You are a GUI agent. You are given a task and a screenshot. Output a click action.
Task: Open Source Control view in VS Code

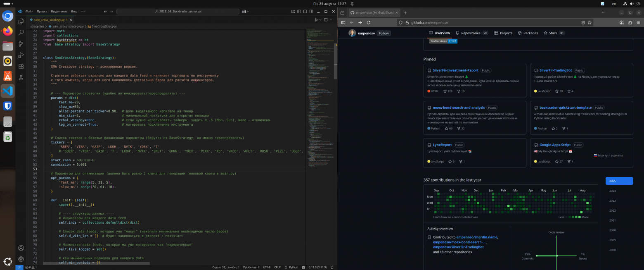point(21,43)
